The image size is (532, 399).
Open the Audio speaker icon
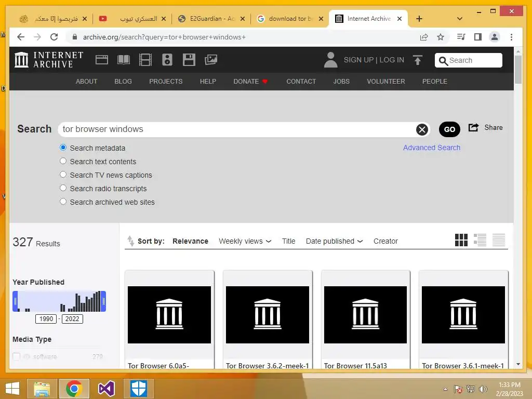pyautogui.click(x=167, y=60)
